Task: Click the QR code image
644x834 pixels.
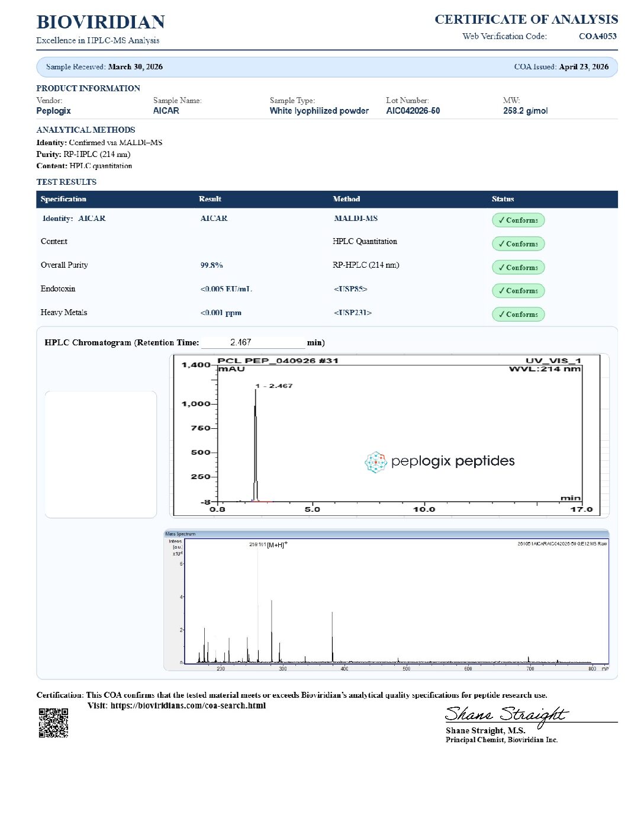Action: pyautogui.click(x=53, y=723)
